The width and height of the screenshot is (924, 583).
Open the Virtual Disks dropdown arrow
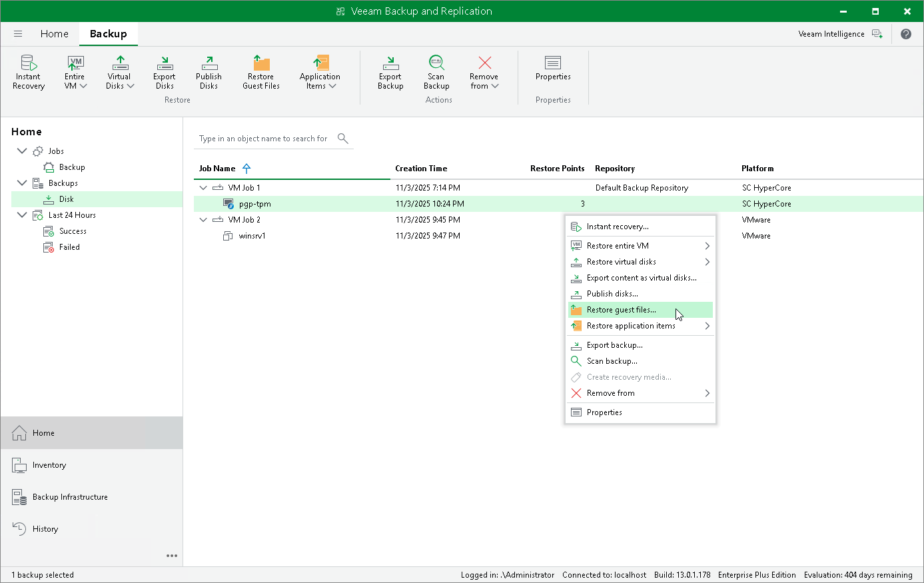131,86
